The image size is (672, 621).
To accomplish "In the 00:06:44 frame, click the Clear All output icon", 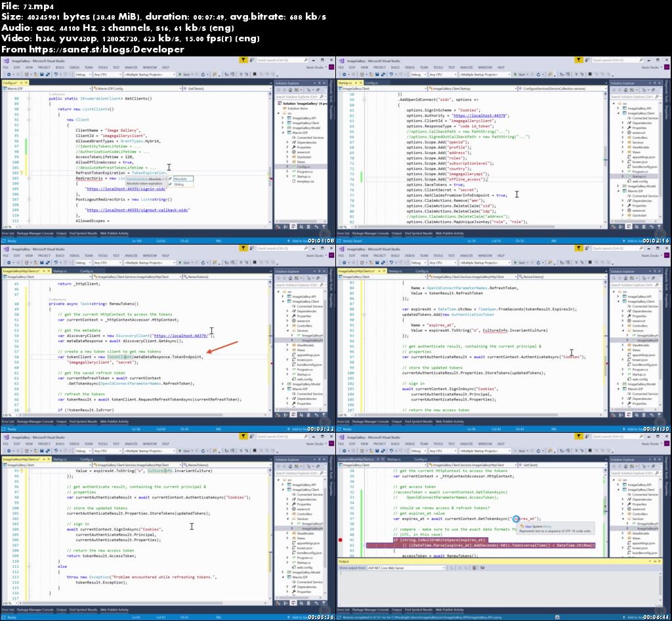I will point(474,568).
